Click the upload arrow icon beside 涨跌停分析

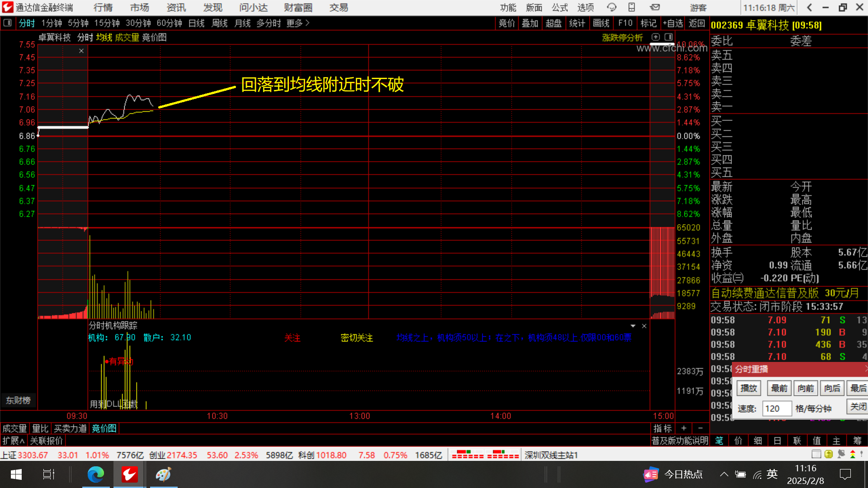(x=656, y=37)
